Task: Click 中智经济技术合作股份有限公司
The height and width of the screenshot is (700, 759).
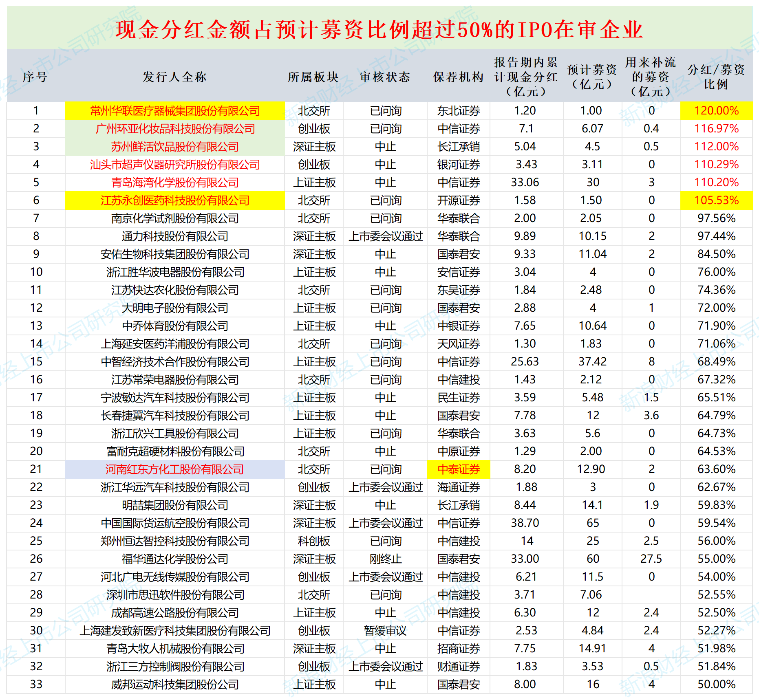Action: (175, 362)
